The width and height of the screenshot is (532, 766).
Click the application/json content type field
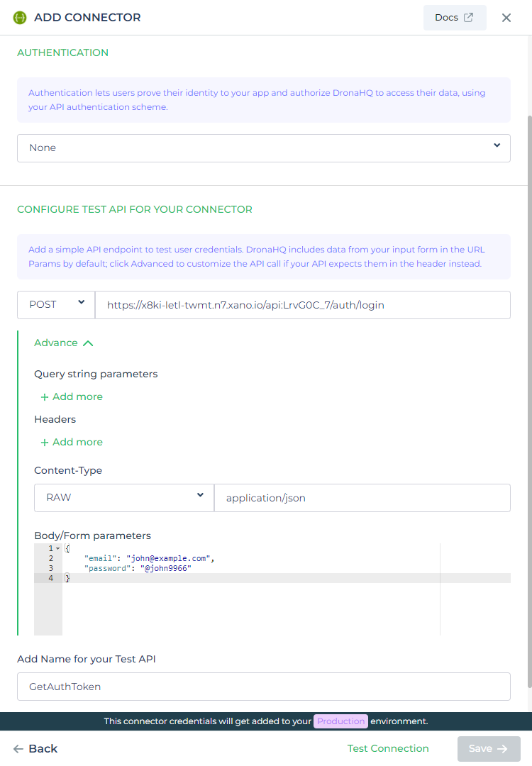[x=362, y=498]
